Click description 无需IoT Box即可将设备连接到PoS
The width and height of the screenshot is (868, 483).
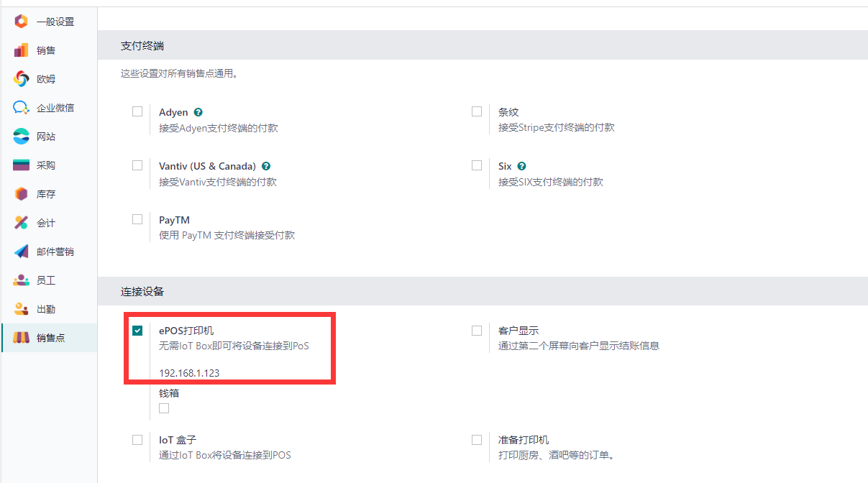(x=234, y=346)
